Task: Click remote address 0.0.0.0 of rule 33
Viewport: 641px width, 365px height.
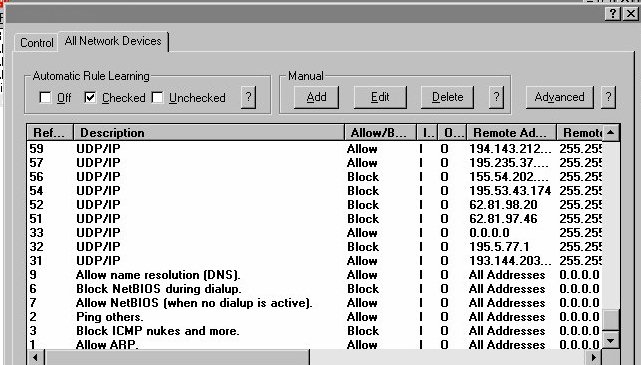Action: tap(489, 233)
